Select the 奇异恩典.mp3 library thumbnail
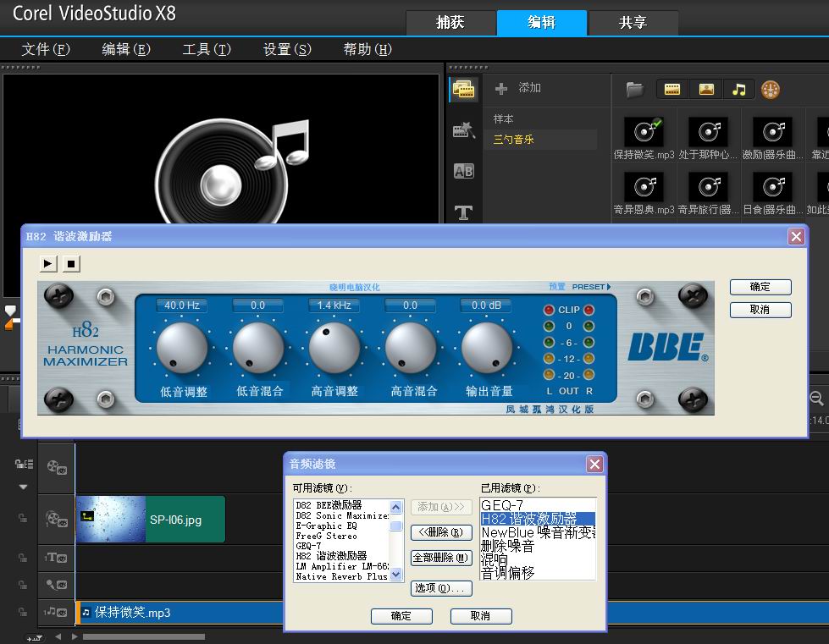 point(644,186)
